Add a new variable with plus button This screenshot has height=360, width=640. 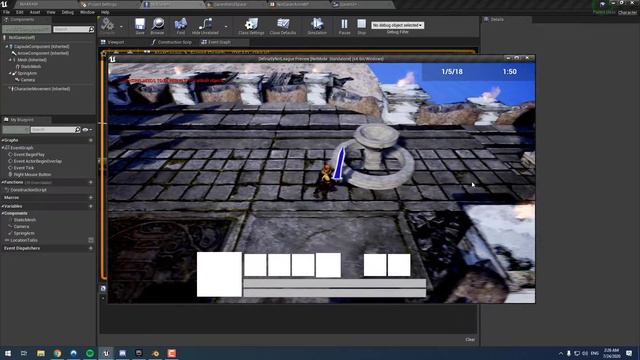click(91, 207)
